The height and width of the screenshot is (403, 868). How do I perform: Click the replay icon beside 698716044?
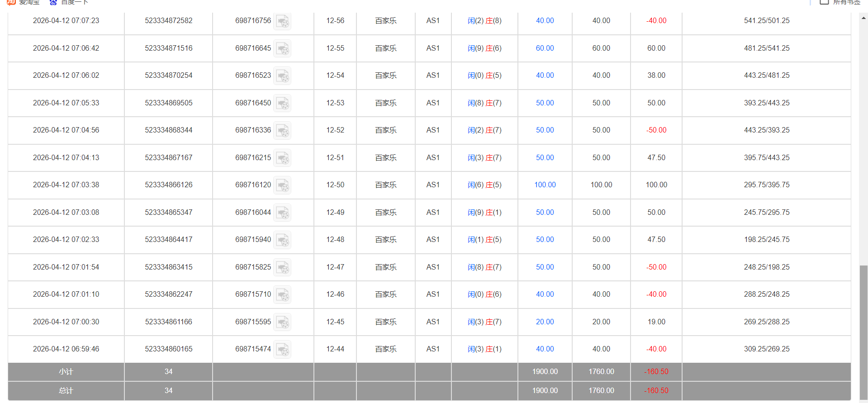click(283, 213)
